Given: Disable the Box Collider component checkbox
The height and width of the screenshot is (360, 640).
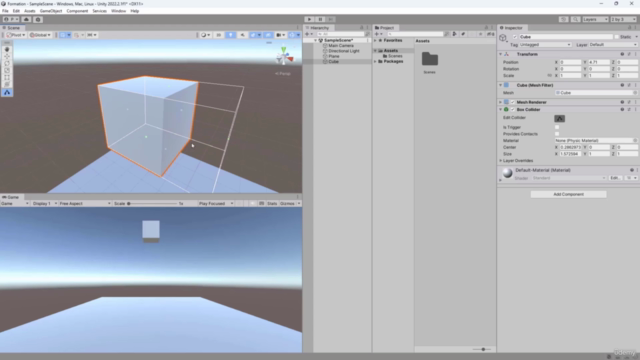Looking at the screenshot, I should pos(513,109).
